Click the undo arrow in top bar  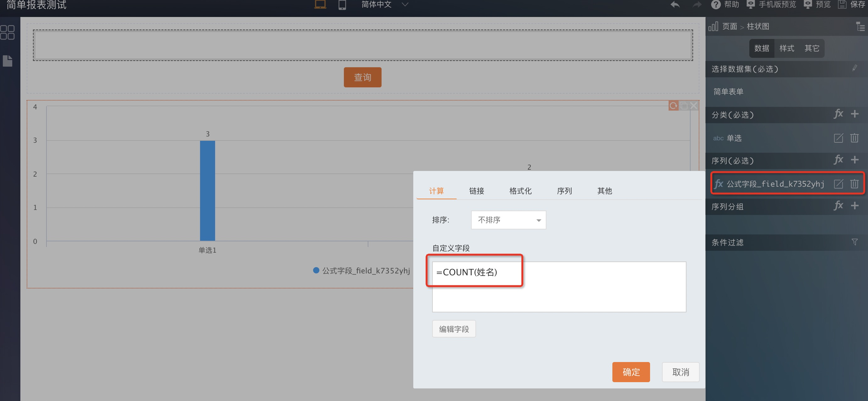(x=675, y=5)
